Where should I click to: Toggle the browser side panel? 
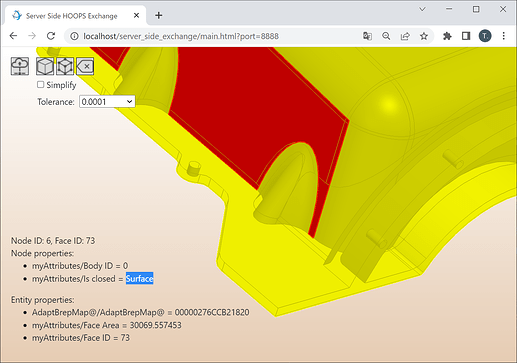466,36
